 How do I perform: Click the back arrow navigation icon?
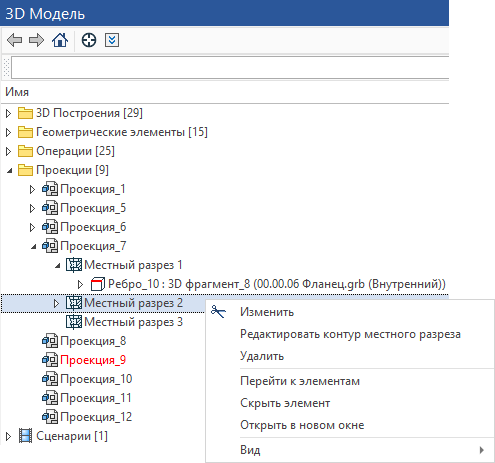14,40
